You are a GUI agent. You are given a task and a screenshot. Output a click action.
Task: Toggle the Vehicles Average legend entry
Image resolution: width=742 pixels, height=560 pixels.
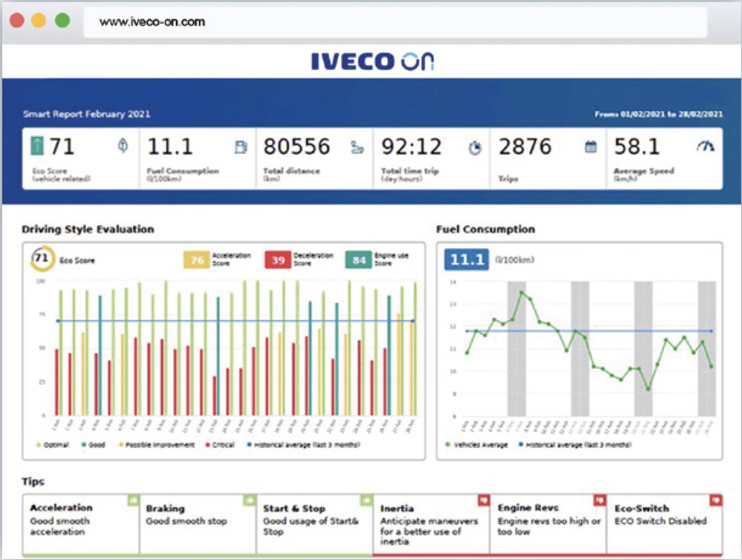tap(477, 445)
